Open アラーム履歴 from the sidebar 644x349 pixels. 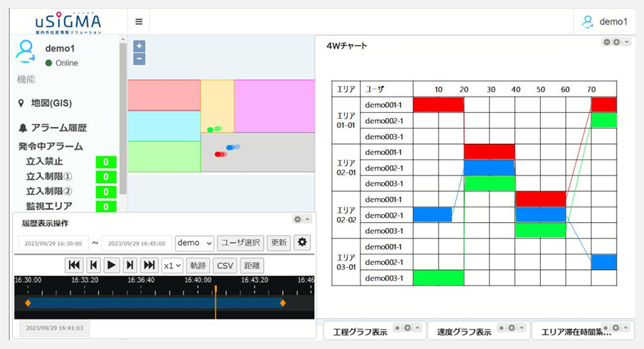coord(57,128)
